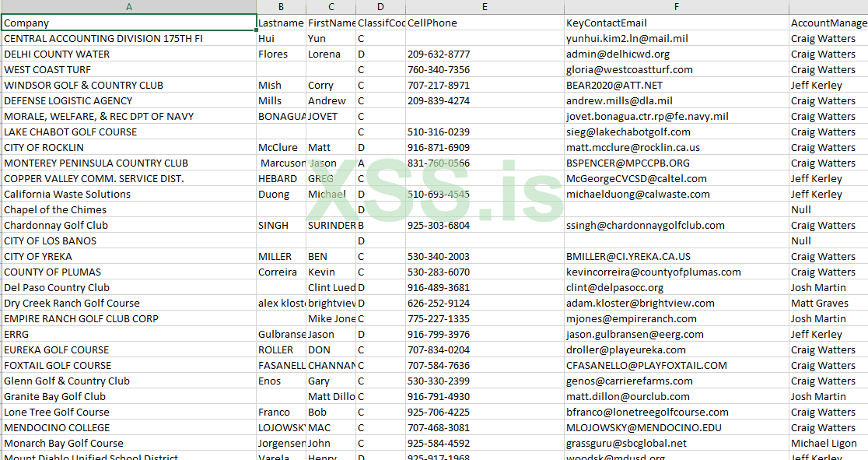
Task: Select cell WINDSOR GOLF & COUNTRY CLUB
Action: (x=129, y=85)
